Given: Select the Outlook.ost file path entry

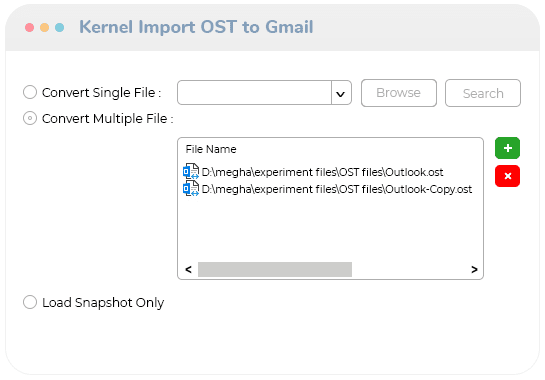Looking at the screenshot, I should (322, 172).
